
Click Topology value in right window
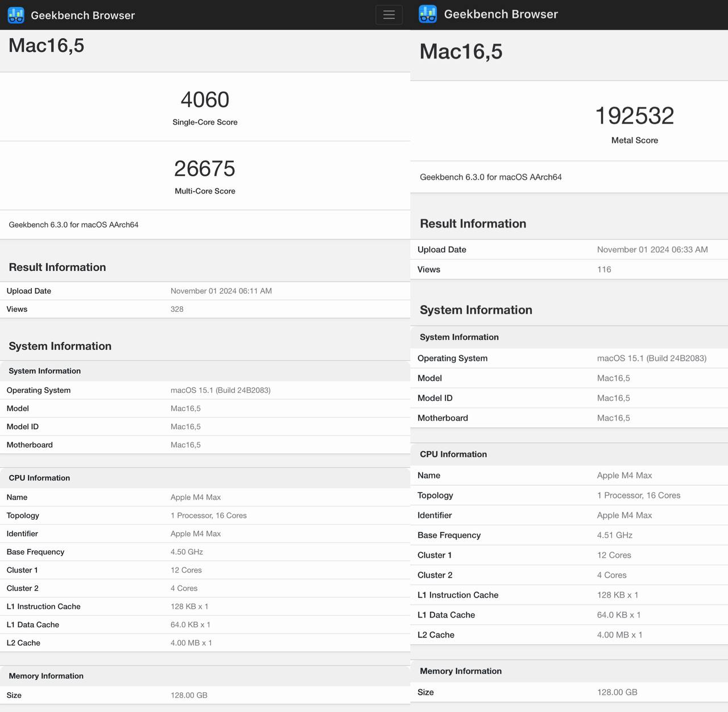639,495
